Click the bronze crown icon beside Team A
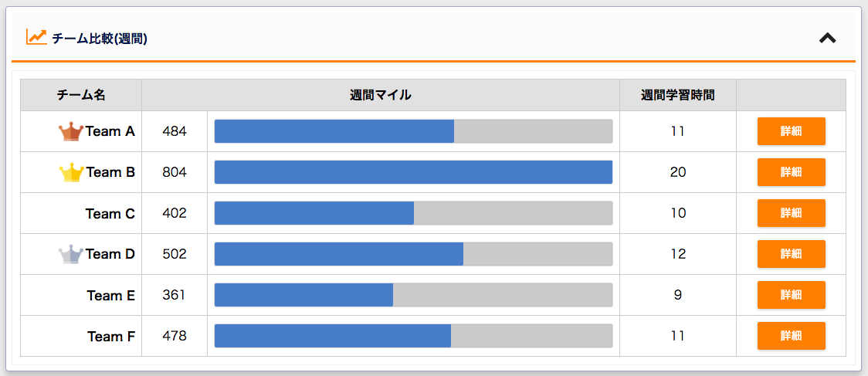868x376 pixels. 71,132
